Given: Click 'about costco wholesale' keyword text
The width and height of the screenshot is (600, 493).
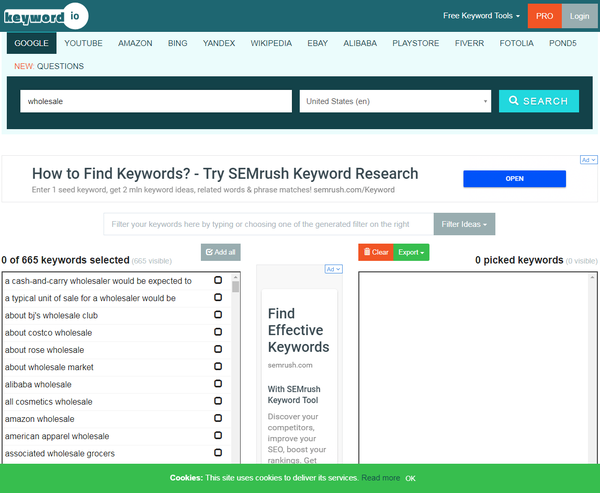Looking at the screenshot, I should coord(48,333).
